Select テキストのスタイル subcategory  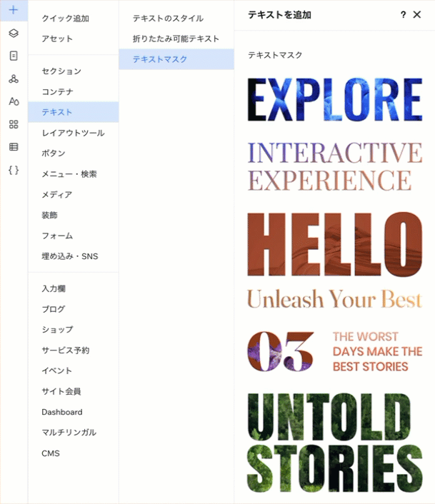[168, 18]
